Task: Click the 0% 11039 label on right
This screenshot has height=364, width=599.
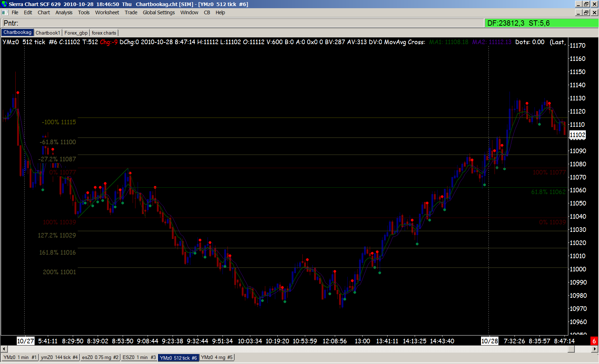Action: (552, 222)
